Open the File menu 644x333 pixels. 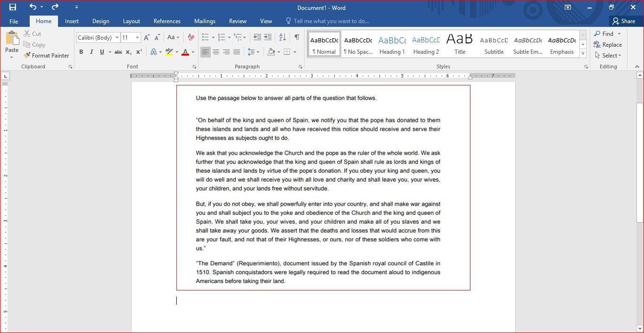(x=14, y=21)
